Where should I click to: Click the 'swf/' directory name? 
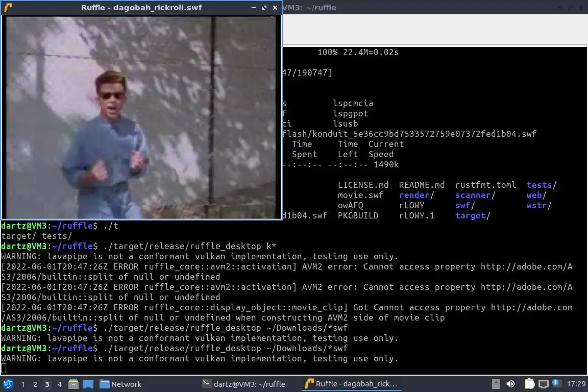[x=465, y=205]
